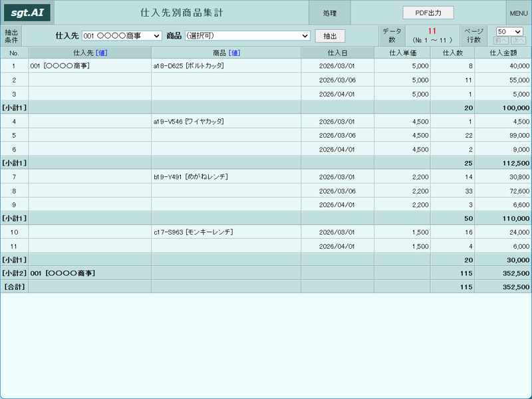Click unit price 1,500 in row 11
The image size is (532, 399).
click(420, 246)
